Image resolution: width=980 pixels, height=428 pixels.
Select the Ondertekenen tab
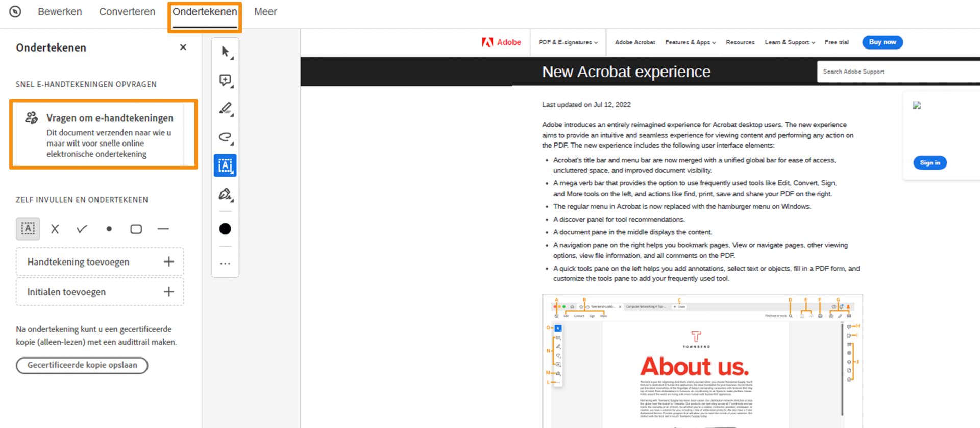(x=205, y=11)
